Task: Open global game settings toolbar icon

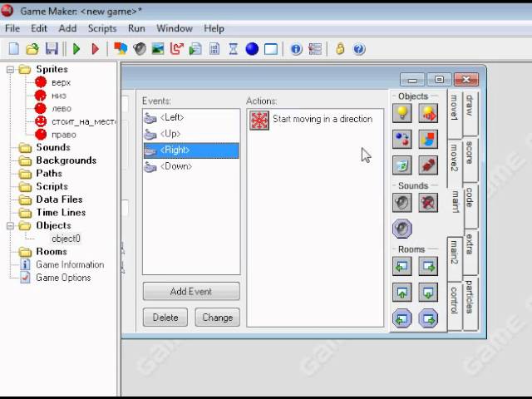Action: tap(315, 49)
